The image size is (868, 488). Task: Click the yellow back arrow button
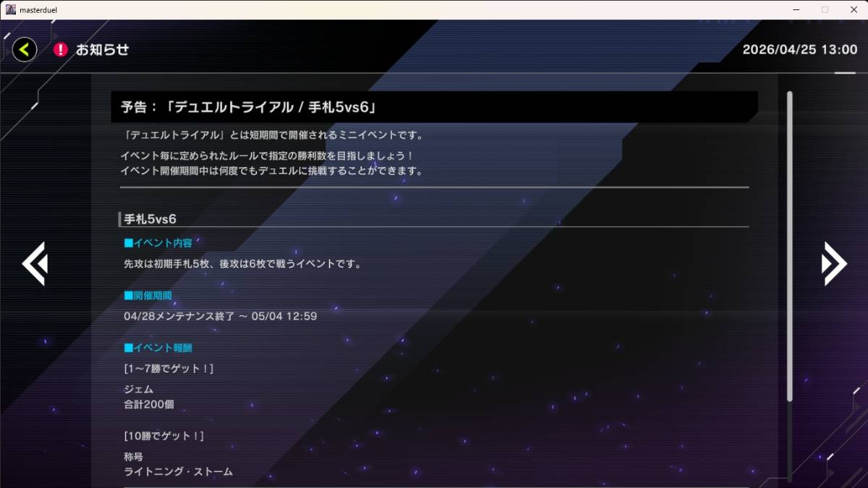pos(25,49)
